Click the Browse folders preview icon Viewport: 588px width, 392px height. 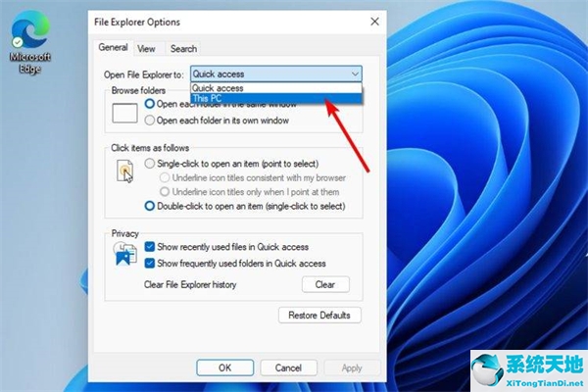click(x=124, y=113)
